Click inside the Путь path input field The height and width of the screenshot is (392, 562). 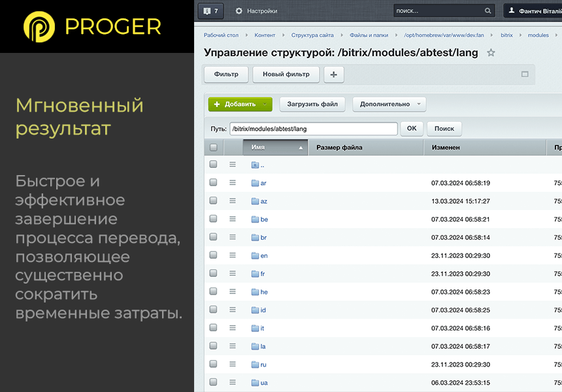pos(314,129)
